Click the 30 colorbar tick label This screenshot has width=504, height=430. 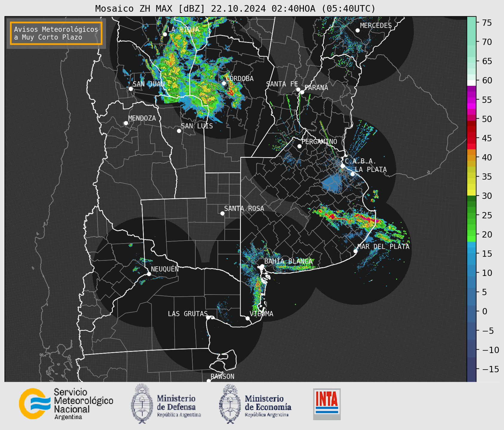(486, 196)
